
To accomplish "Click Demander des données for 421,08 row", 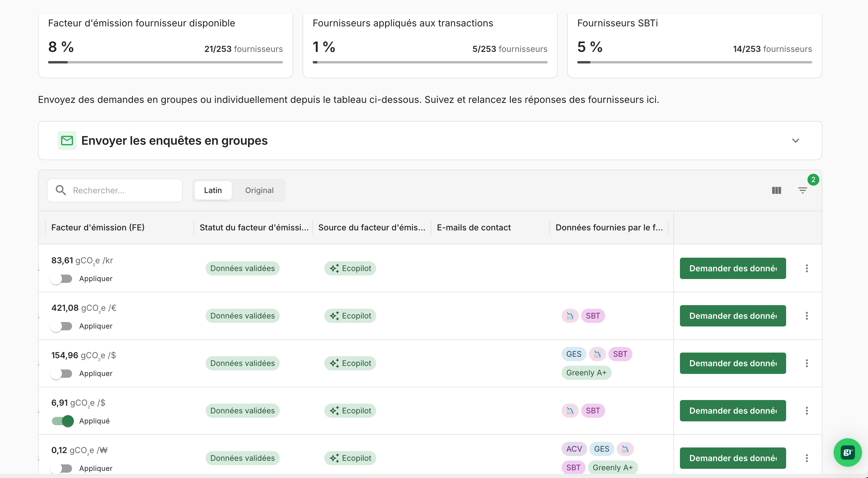I will pyautogui.click(x=733, y=316).
